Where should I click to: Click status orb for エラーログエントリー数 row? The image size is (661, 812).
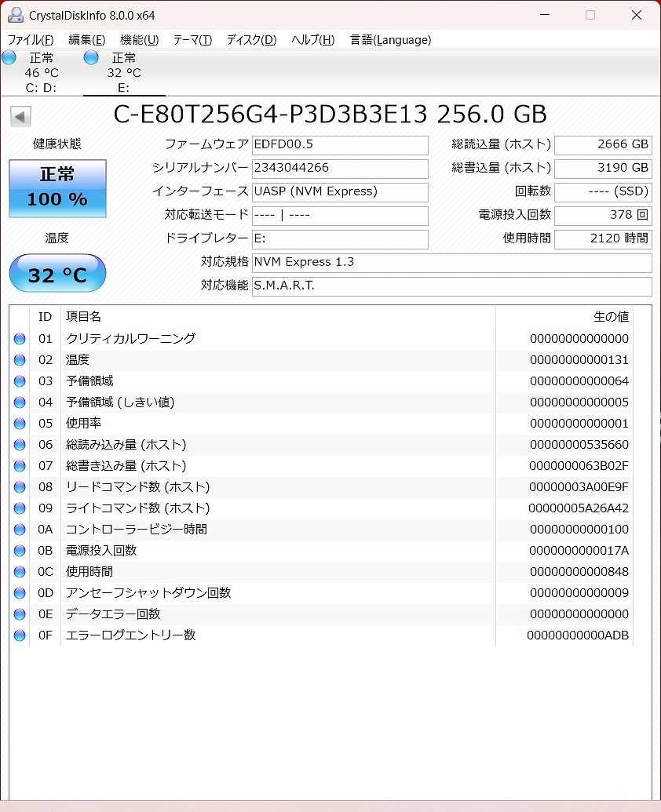point(20,635)
